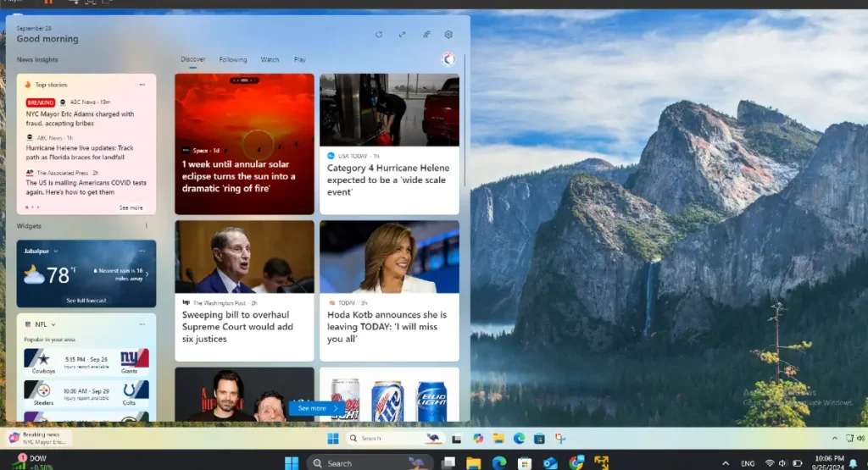Open the notification bell on the outer taskbar

coord(854,463)
